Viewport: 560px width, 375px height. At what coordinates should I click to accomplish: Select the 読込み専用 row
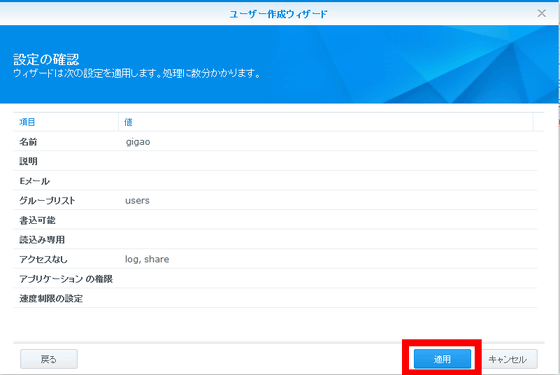275,239
